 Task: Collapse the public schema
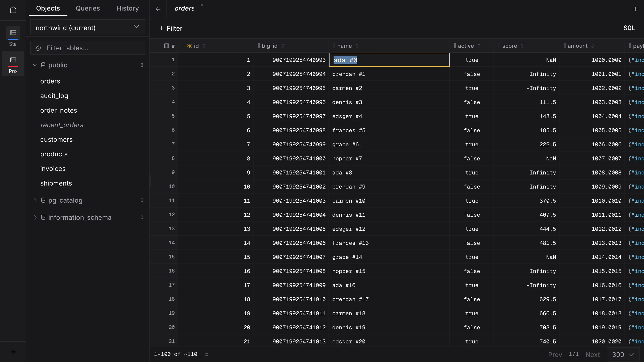tap(35, 65)
